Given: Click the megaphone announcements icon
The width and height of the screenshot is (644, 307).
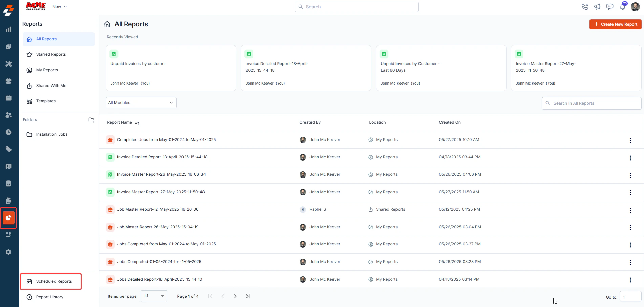Looking at the screenshot, I should tap(597, 7).
